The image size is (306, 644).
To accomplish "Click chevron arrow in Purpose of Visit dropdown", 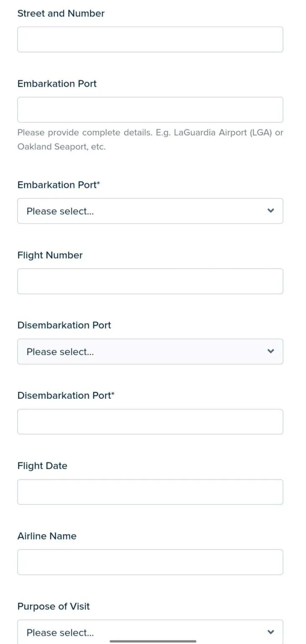I will click(x=271, y=632).
